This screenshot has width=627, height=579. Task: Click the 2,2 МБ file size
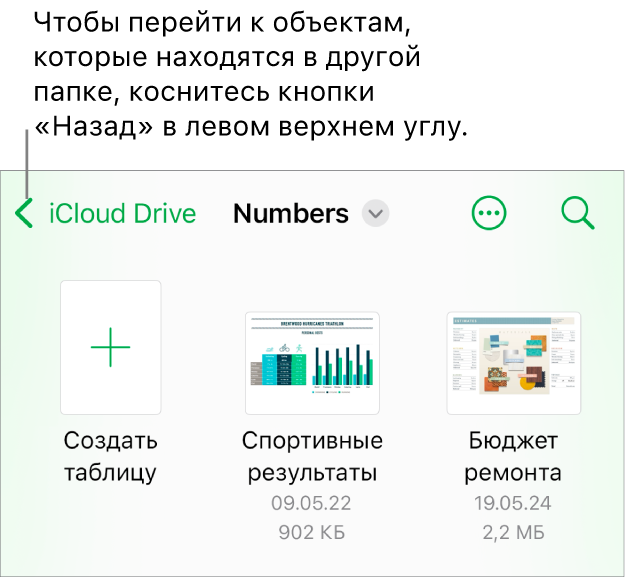pyautogui.click(x=513, y=533)
